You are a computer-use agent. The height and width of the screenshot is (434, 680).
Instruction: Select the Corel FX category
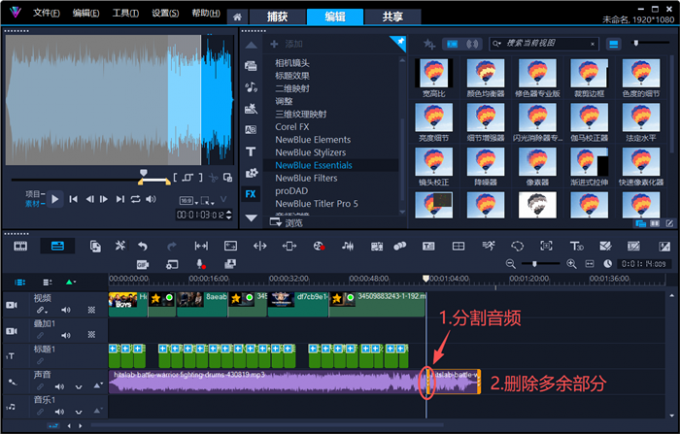(292, 127)
